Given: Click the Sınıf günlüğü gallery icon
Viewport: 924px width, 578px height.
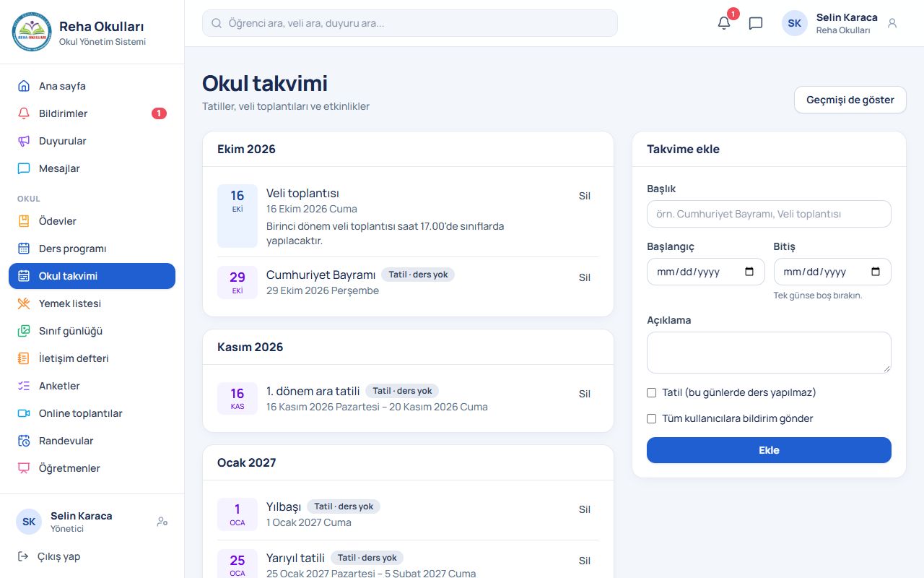Looking at the screenshot, I should [x=24, y=331].
